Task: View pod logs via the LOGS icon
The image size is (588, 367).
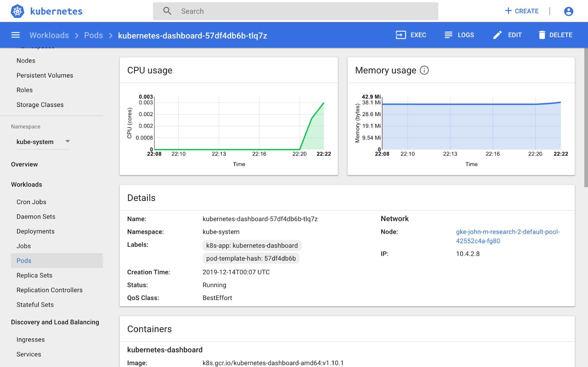Action: (x=448, y=35)
